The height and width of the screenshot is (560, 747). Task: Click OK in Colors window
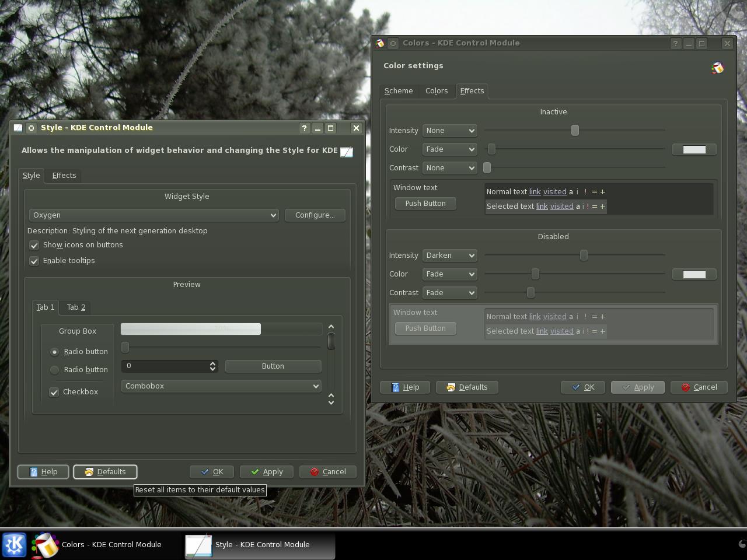583,387
